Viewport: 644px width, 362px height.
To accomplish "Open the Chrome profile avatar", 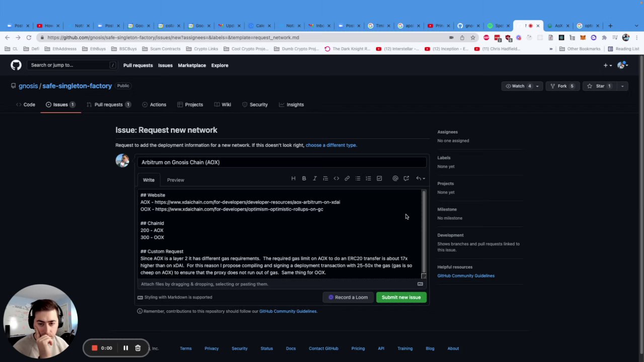I will (x=626, y=38).
